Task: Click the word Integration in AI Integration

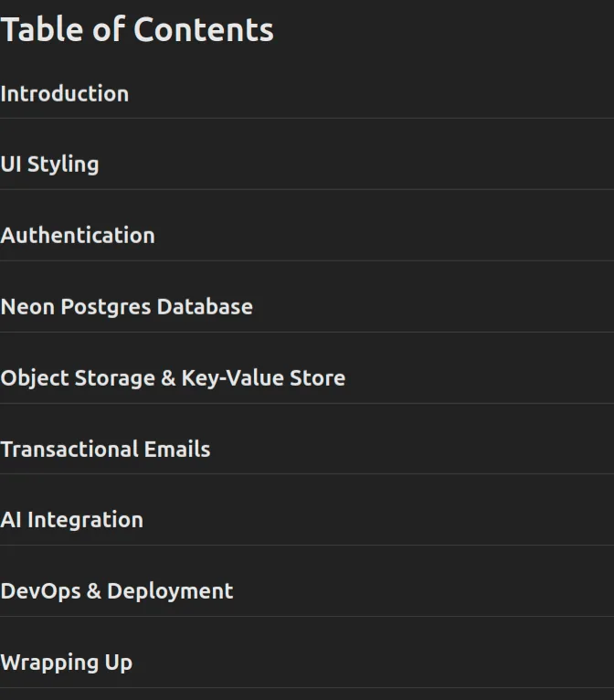Action: [x=85, y=521]
